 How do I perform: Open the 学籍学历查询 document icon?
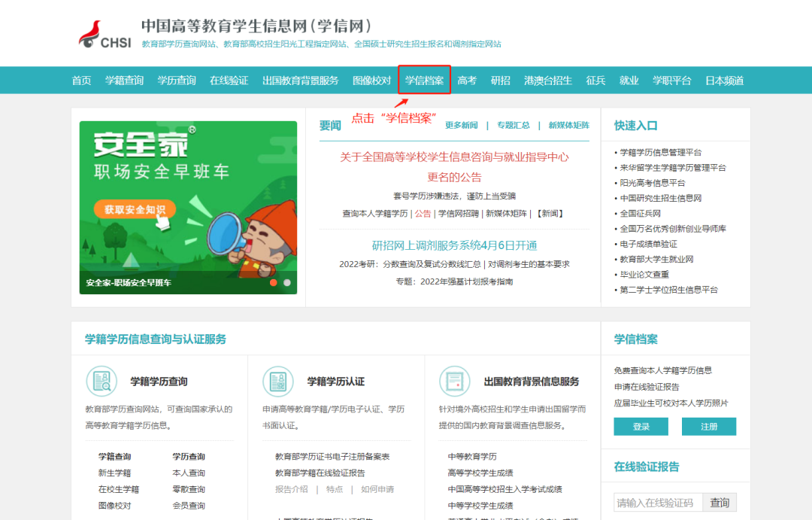pyautogui.click(x=101, y=381)
